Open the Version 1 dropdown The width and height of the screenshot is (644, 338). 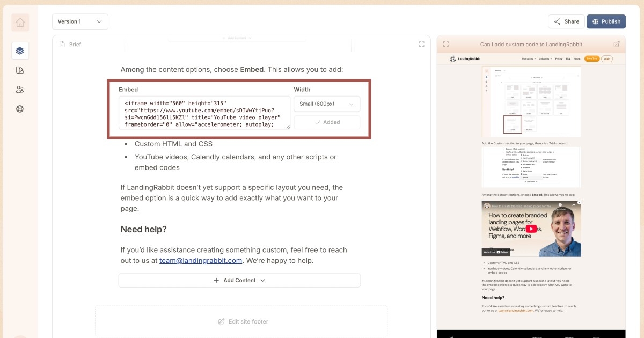pyautogui.click(x=80, y=21)
